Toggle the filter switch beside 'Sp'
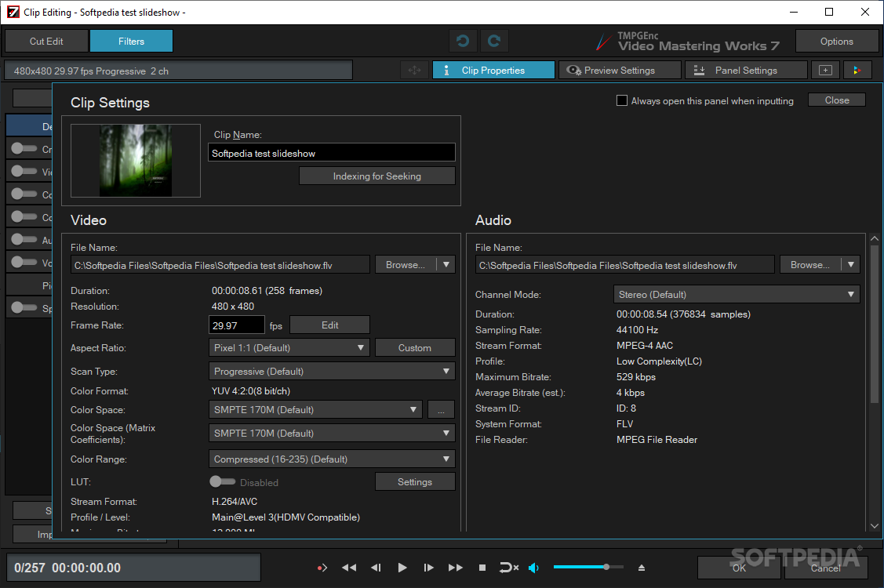The width and height of the screenshot is (884, 588). coord(24,308)
